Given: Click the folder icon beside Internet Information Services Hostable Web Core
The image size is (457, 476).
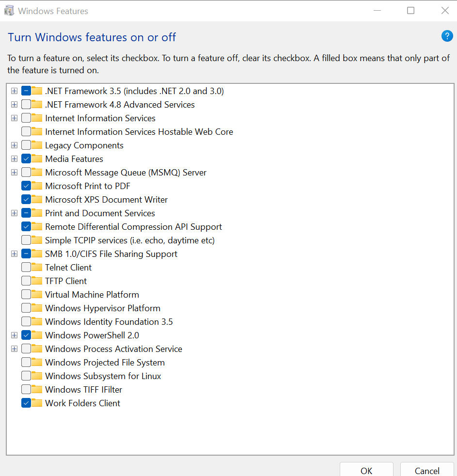Looking at the screenshot, I should click(37, 131).
